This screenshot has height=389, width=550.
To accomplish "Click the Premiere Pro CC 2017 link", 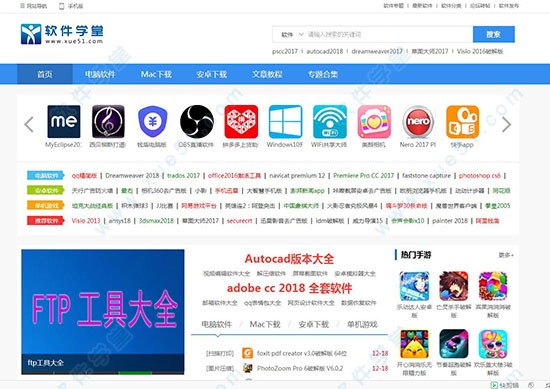I will click(364, 175).
